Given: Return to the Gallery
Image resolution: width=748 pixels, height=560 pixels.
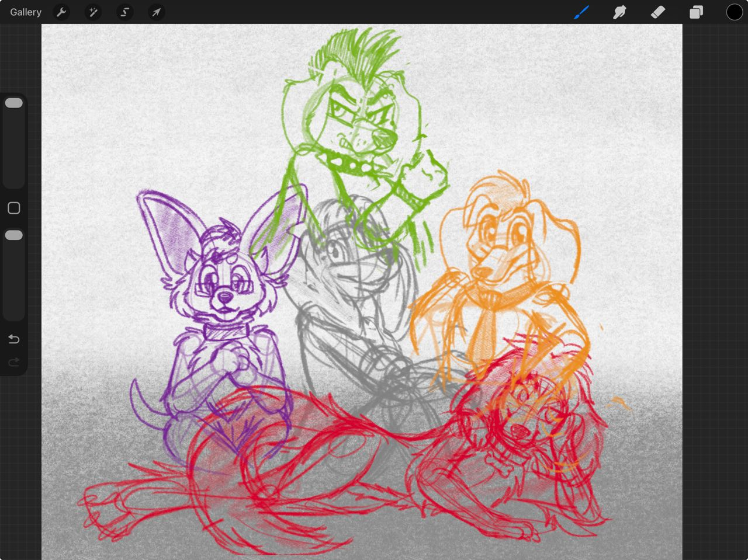Looking at the screenshot, I should 26,12.
